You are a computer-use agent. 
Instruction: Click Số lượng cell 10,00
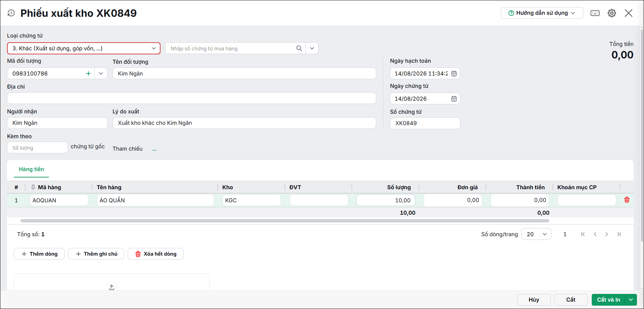[386, 200]
